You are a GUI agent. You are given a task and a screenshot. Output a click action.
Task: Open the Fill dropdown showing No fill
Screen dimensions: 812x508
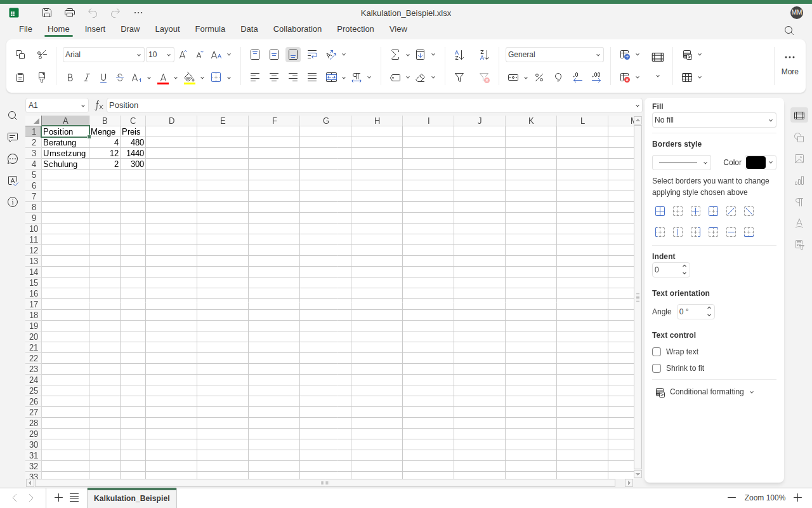(x=714, y=120)
